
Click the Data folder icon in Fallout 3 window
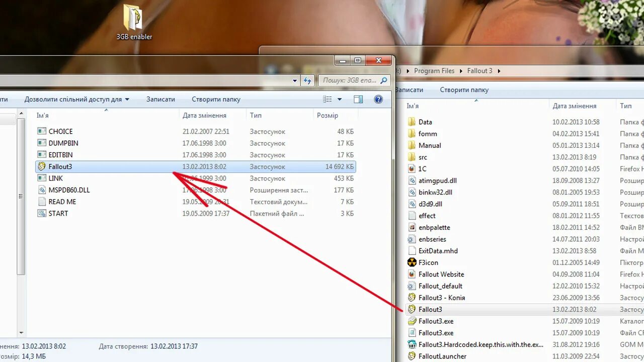pyautogui.click(x=412, y=122)
